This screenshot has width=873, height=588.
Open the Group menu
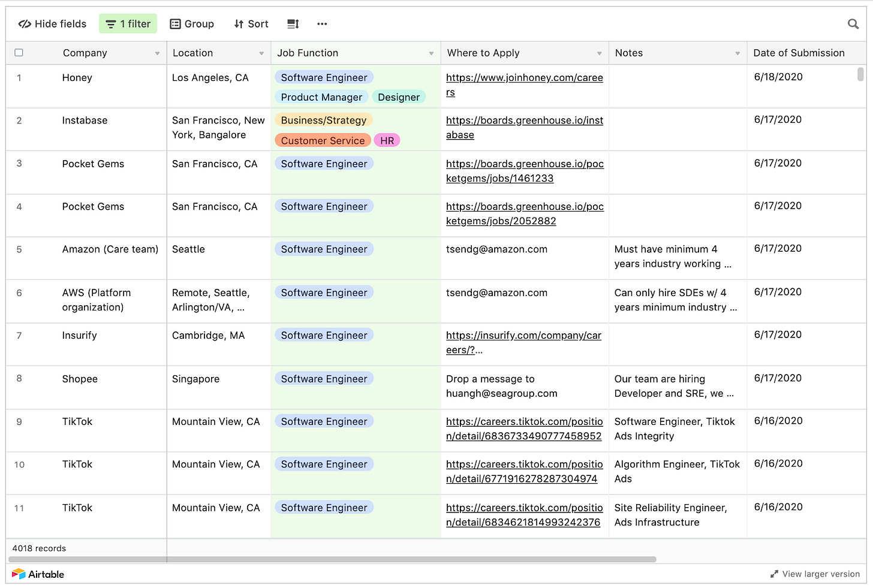(192, 24)
